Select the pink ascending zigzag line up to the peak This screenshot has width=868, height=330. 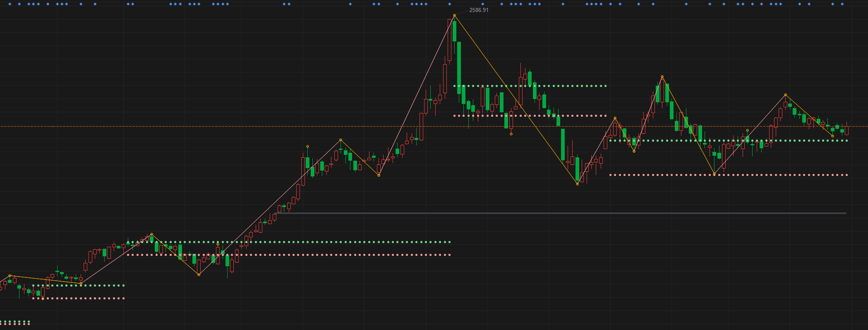click(414, 101)
